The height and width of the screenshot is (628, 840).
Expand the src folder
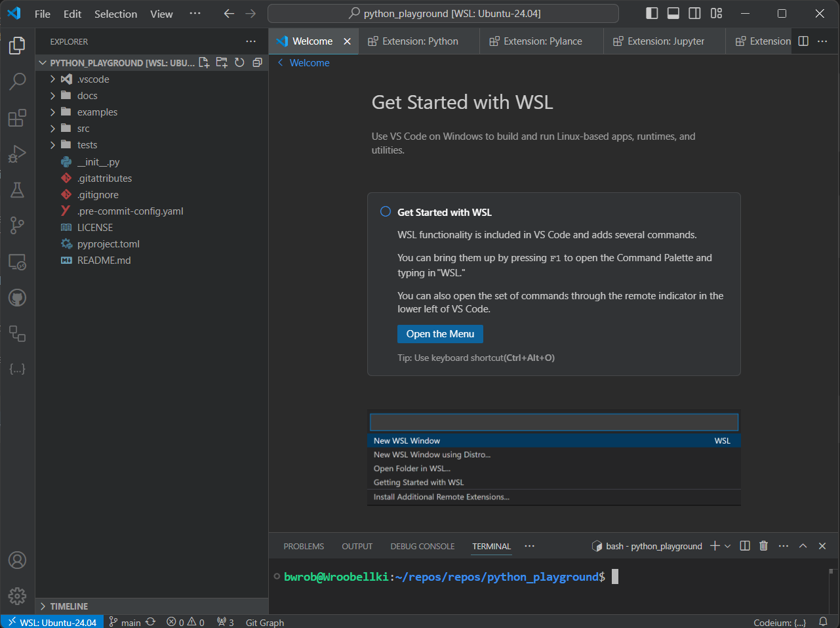point(83,129)
